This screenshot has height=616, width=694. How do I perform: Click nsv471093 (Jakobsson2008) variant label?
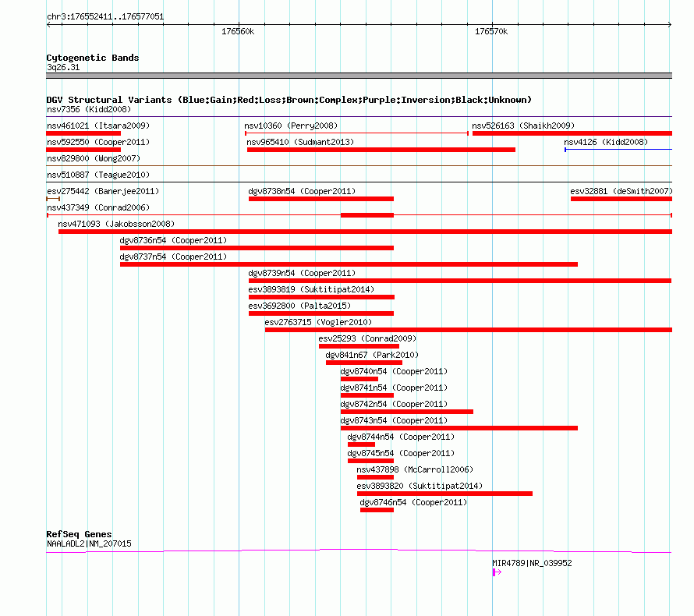pos(116,224)
